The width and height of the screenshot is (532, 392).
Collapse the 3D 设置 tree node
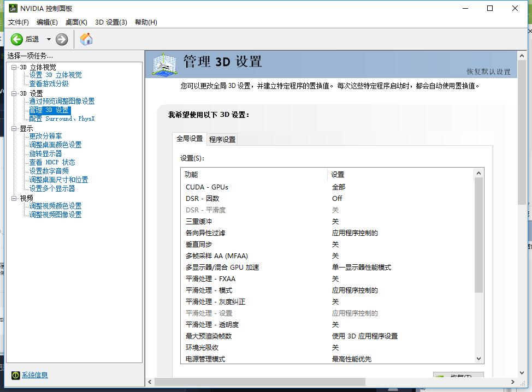tap(14, 93)
